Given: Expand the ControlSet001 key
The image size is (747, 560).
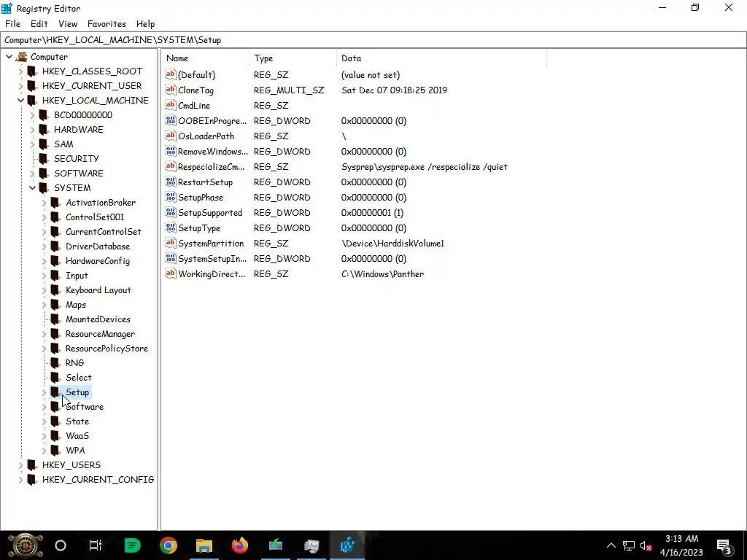Looking at the screenshot, I should [x=44, y=217].
